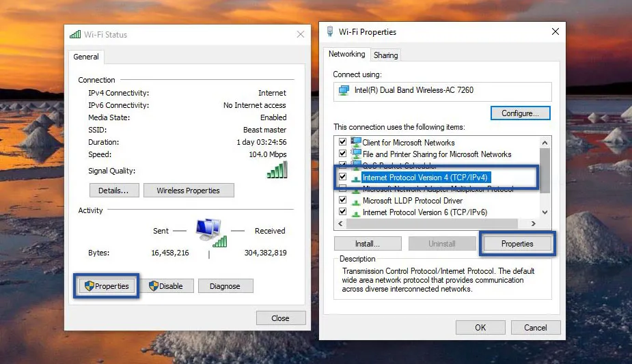Open Wireless Properties
The image size is (632, 364).
pyautogui.click(x=189, y=191)
